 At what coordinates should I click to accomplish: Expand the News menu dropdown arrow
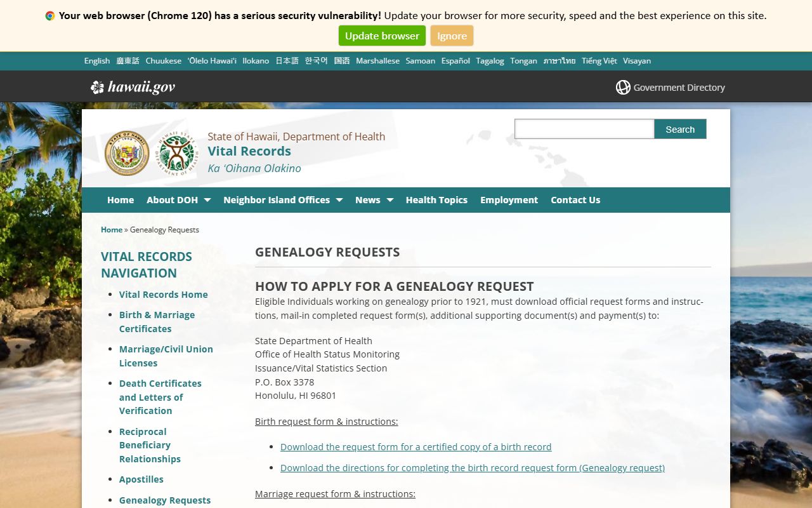tap(390, 200)
